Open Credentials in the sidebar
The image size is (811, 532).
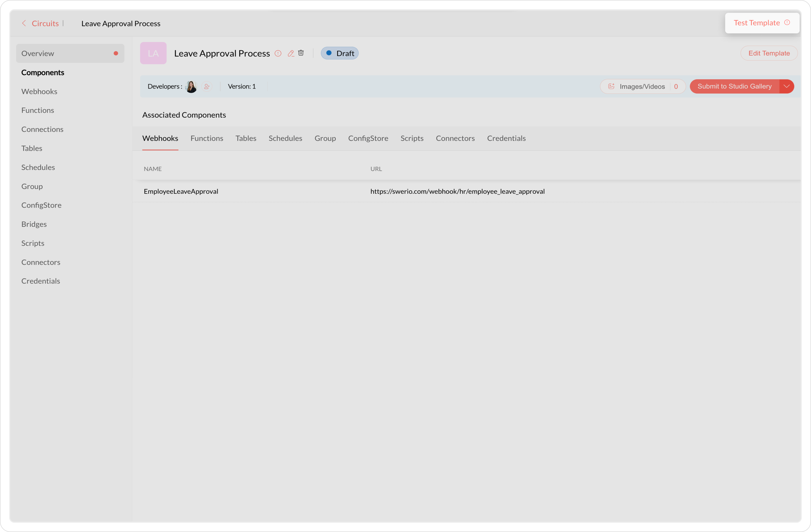click(x=41, y=281)
